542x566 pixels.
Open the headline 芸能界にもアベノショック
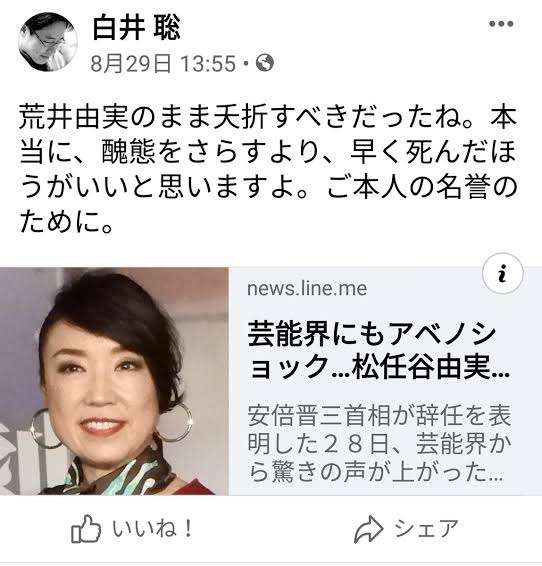tap(378, 352)
